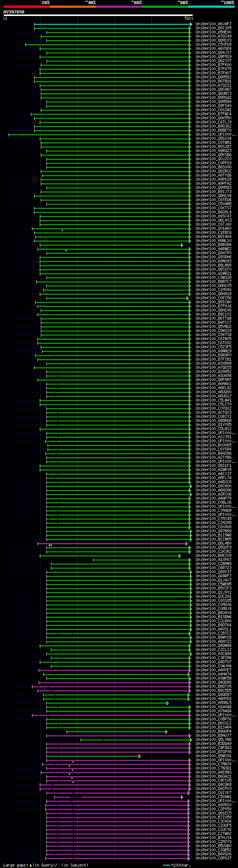Viewport: 238px width, 868px height.
Task: Open hit UniRef100_A9VRX0
Action: (213, 805)
